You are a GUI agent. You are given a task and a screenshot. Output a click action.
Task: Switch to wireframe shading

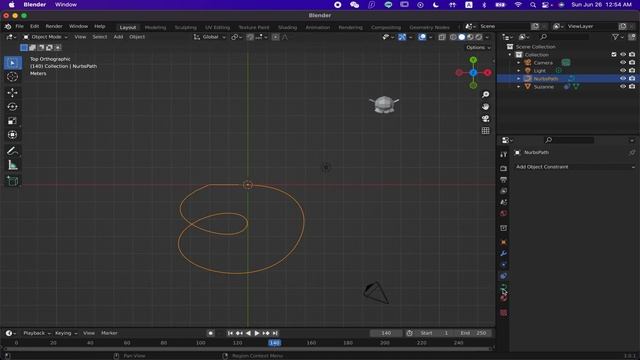[453, 37]
